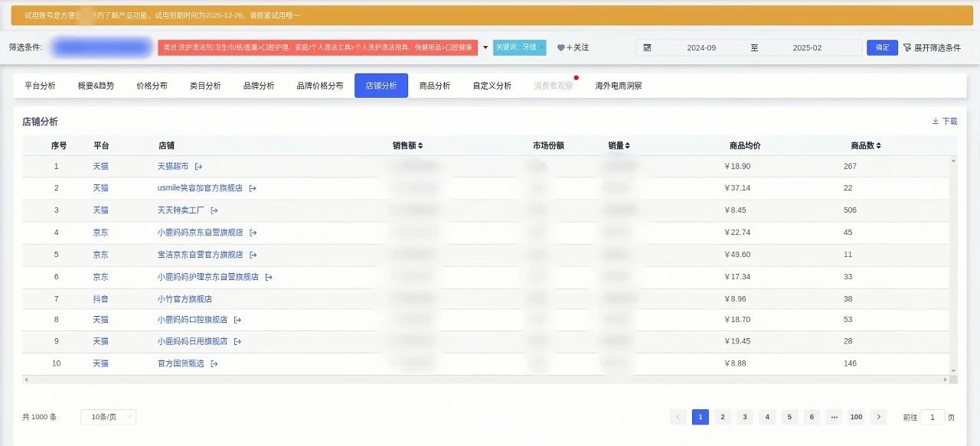Jump to last page 100
Image resolution: width=980 pixels, height=446 pixels.
pyautogui.click(x=856, y=417)
